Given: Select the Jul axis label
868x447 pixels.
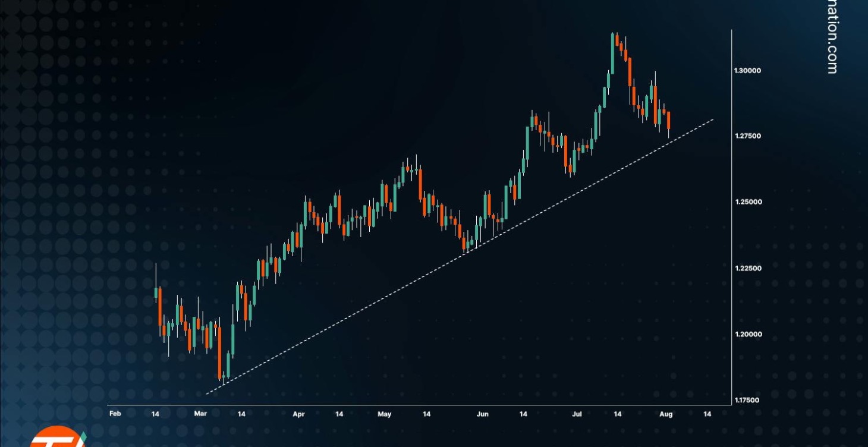Looking at the screenshot, I should tap(575, 414).
